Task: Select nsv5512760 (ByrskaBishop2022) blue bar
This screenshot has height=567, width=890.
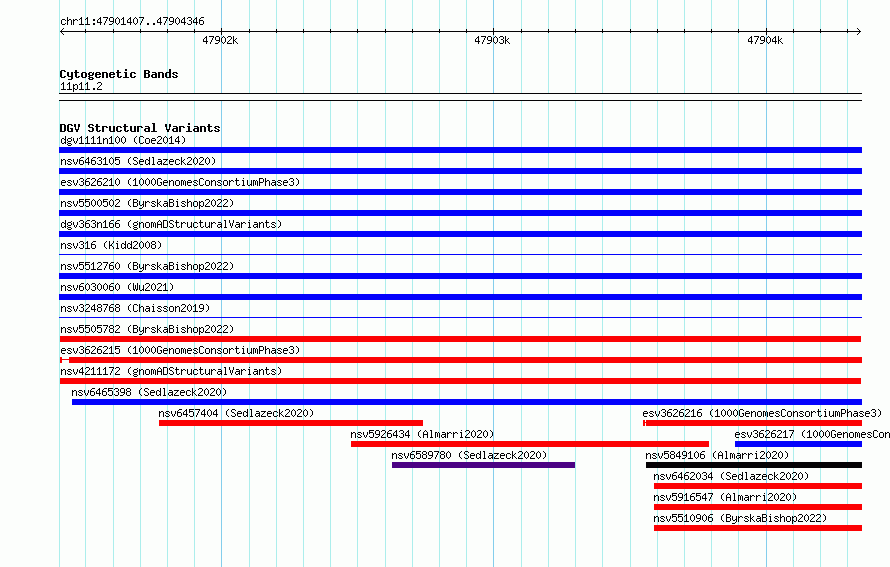Action: click(x=460, y=276)
